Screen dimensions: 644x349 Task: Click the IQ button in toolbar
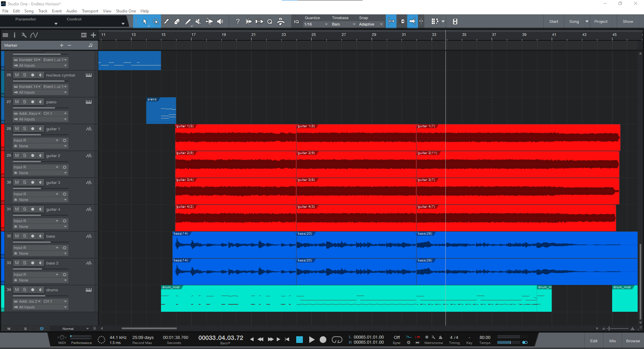click(297, 21)
